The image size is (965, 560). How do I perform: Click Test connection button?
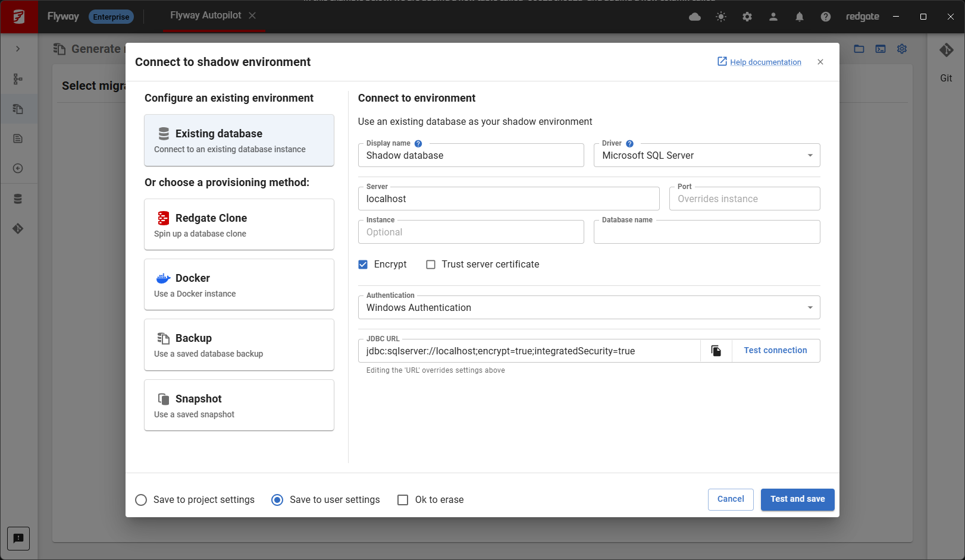click(x=776, y=351)
